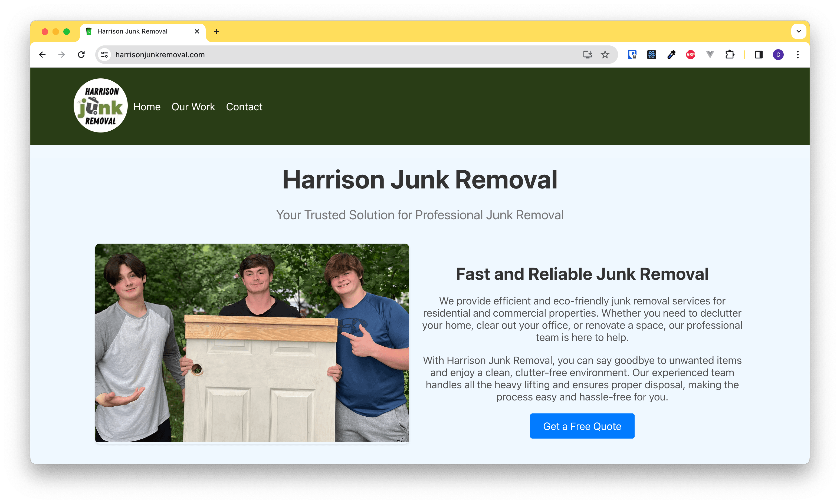The image size is (840, 504).
Task: Activate the eyedropper color picker extension
Action: 671,55
